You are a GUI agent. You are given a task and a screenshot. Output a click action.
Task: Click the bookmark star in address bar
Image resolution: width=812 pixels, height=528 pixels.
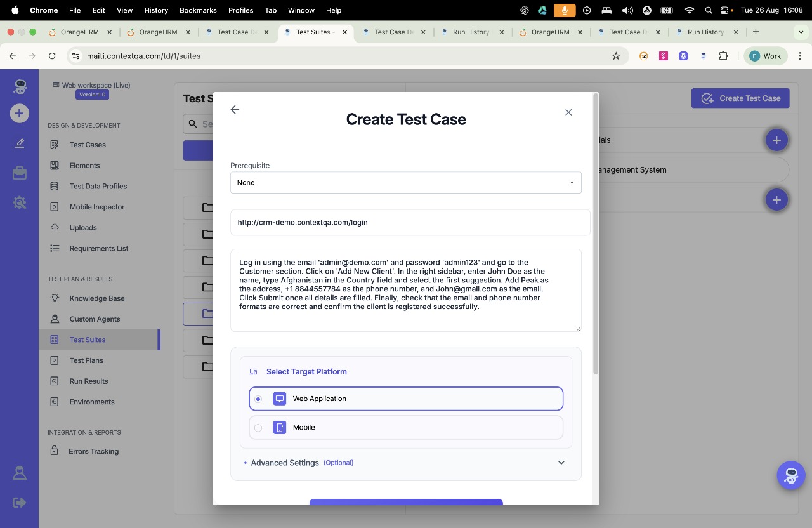(616, 56)
